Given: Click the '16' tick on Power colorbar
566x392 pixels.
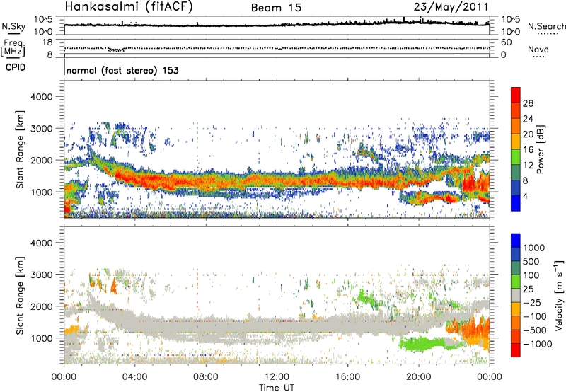Looking at the screenshot, I should 528,149.
